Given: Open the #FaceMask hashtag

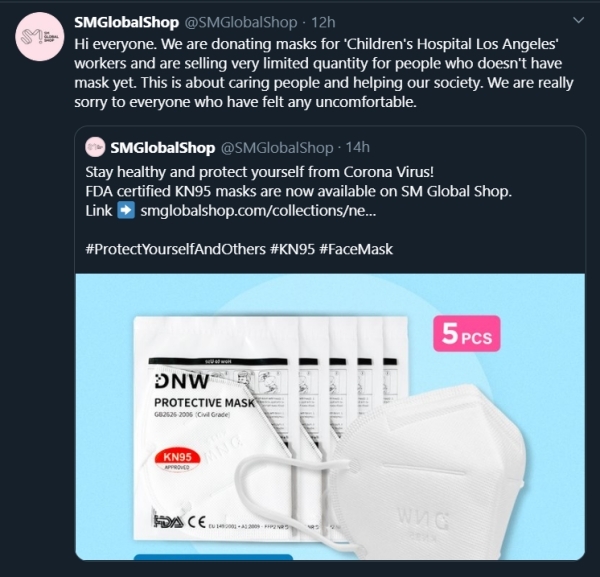Looking at the screenshot, I should click(359, 249).
